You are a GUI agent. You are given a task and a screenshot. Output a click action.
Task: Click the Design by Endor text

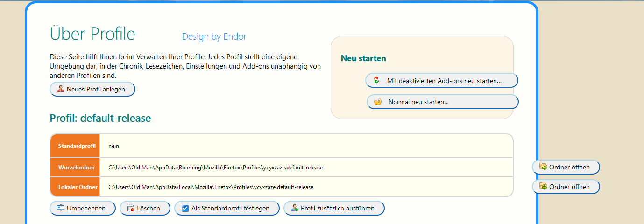pyautogui.click(x=214, y=37)
